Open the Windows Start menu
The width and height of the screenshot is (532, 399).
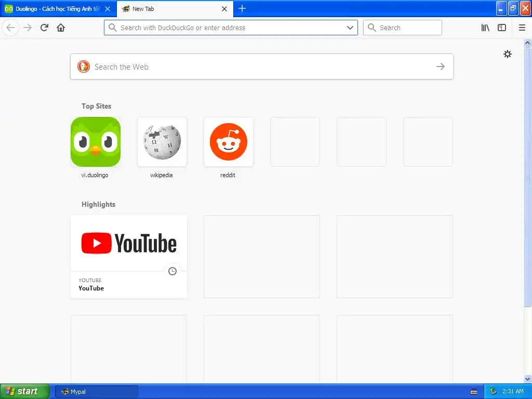point(24,391)
